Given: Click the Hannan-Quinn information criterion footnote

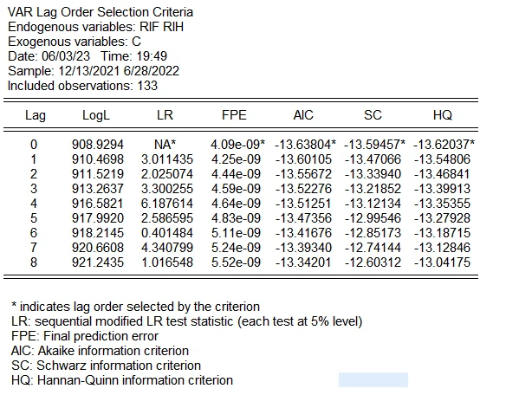Looking at the screenshot, I should click(122, 379).
